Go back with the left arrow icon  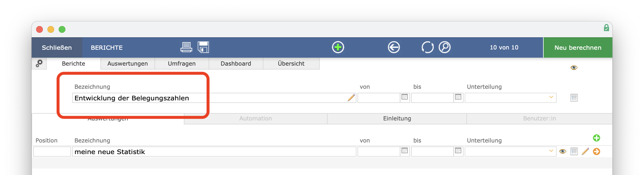tap(394, 47)
